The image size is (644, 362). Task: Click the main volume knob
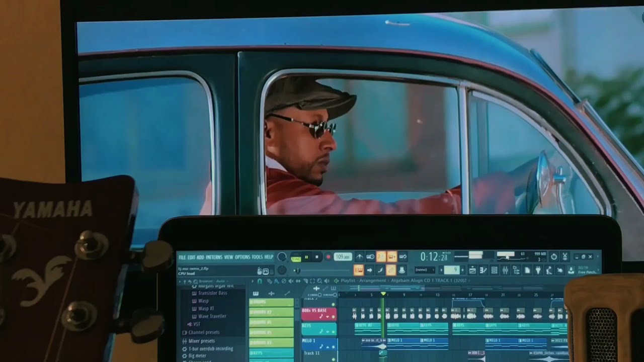click(282, 257)
